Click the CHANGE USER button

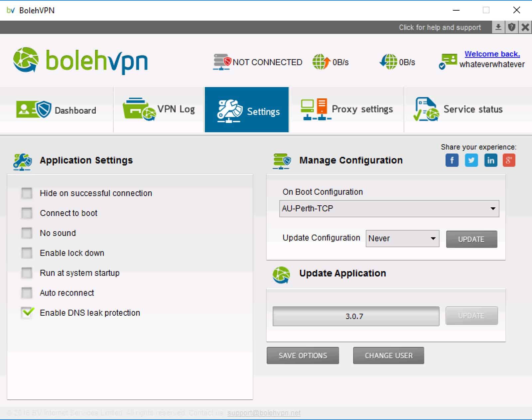tap(389, 356)
